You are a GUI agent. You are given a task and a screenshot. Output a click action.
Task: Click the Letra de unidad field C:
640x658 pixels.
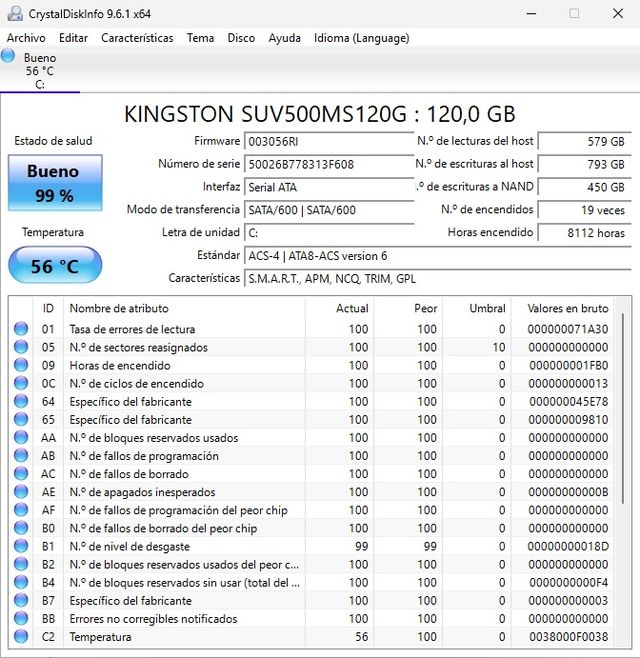click(x=329, y=232)
